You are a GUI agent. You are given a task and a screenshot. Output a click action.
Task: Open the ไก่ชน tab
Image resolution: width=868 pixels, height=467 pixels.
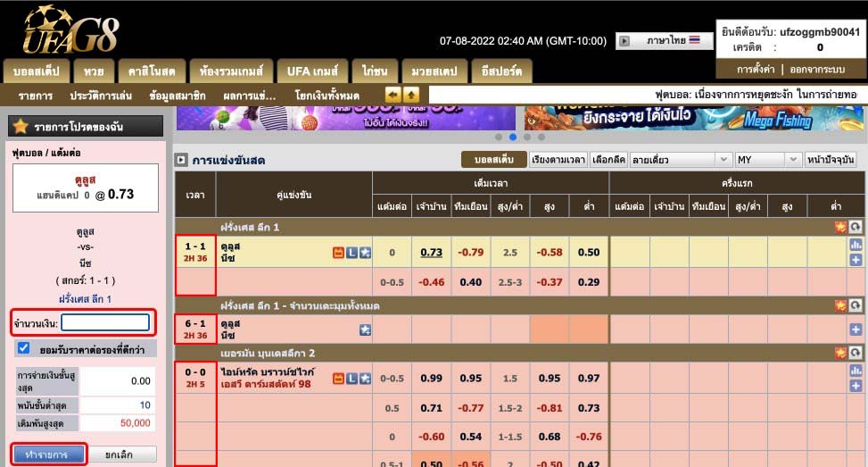(x=375, y=71)
